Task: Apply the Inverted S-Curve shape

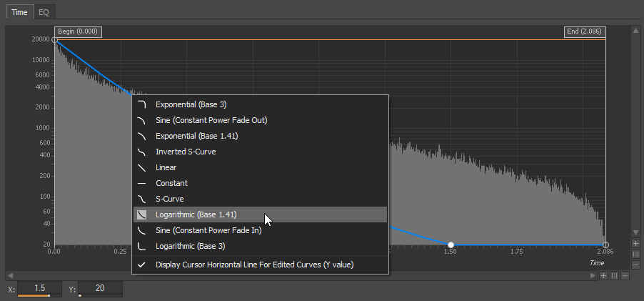Action: 185,152
